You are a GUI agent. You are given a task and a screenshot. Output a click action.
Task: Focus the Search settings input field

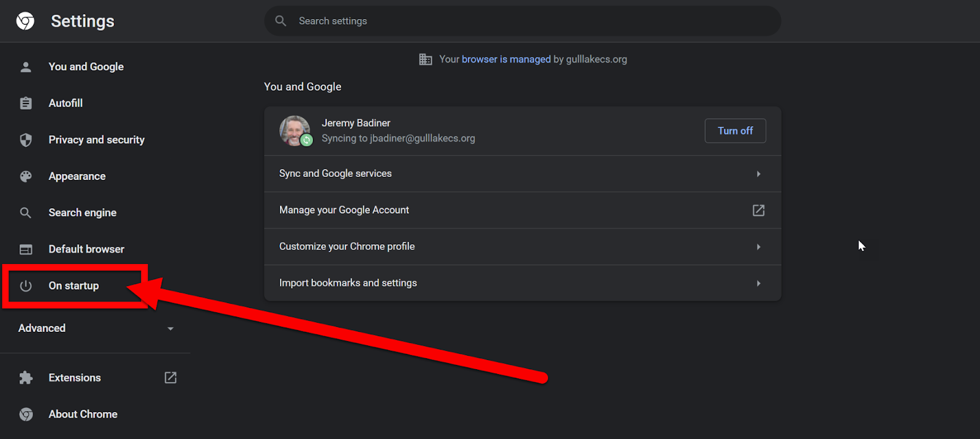[x=522, y=21]
